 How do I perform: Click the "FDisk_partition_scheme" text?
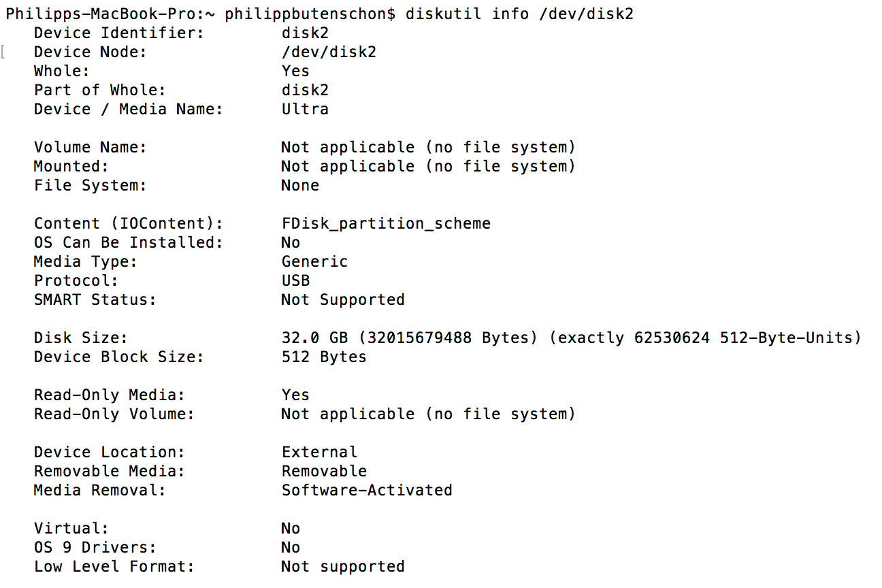[x=386, y=223]
